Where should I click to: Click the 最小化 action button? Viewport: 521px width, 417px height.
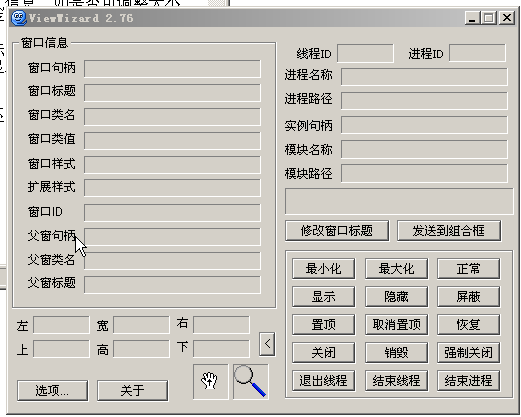[323, 269]
